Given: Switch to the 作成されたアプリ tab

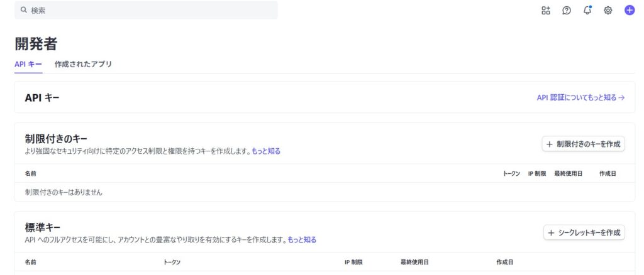Looking at the screenshot, I should click(x=83, y=64).
